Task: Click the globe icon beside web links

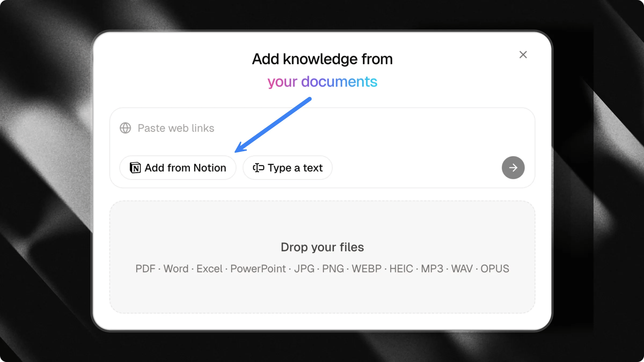Action: [x=125, y=128]
